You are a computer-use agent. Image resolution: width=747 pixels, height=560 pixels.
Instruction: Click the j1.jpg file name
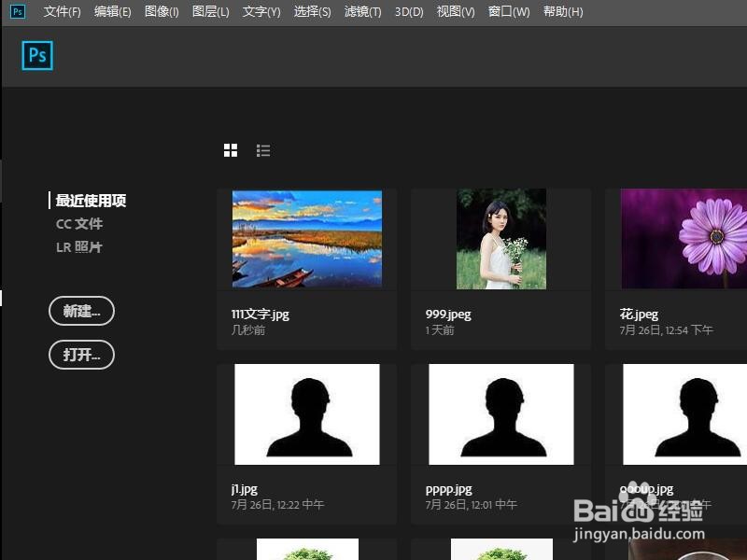pos(245,489)
